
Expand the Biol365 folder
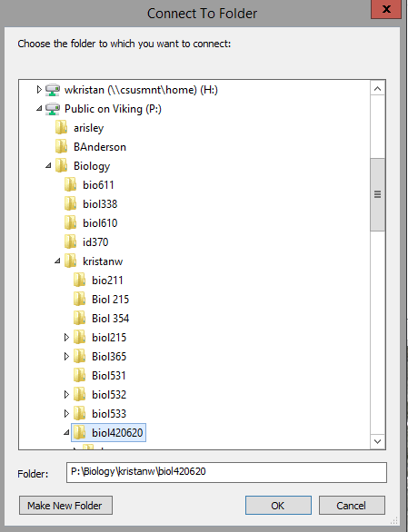(66, 356)
